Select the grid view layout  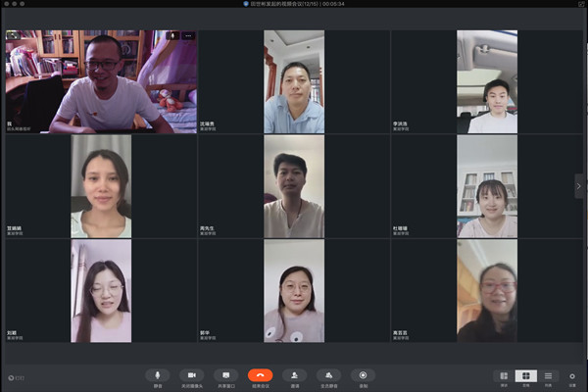click(526, 376)
